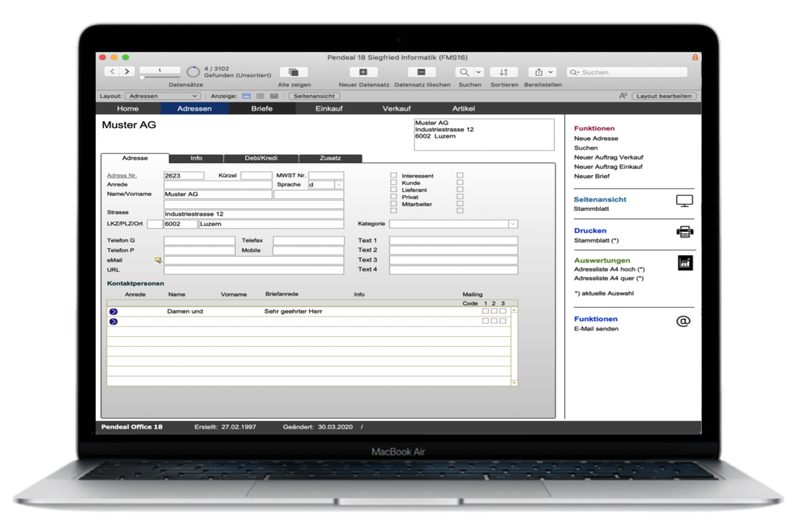Enable the Interessent checkbox

pyautogui.click(x=394, y=176)
